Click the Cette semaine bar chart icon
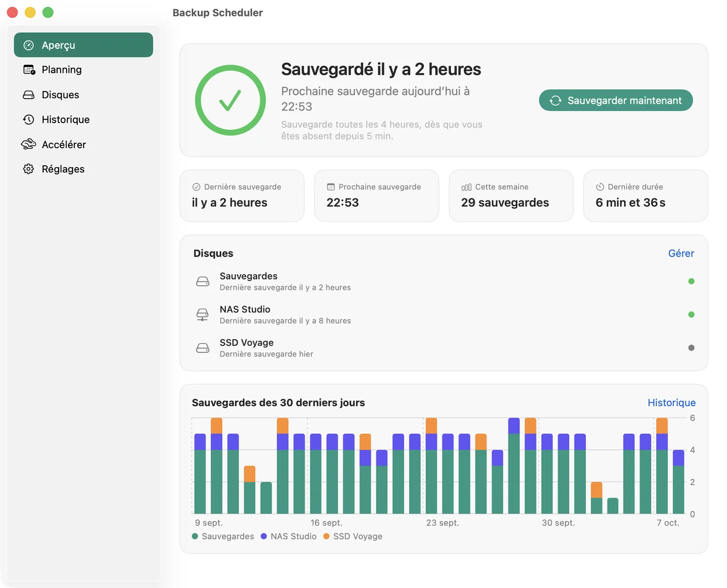Image resolution: width=727 pixels, height=588 pixels. tap(466, 187)
